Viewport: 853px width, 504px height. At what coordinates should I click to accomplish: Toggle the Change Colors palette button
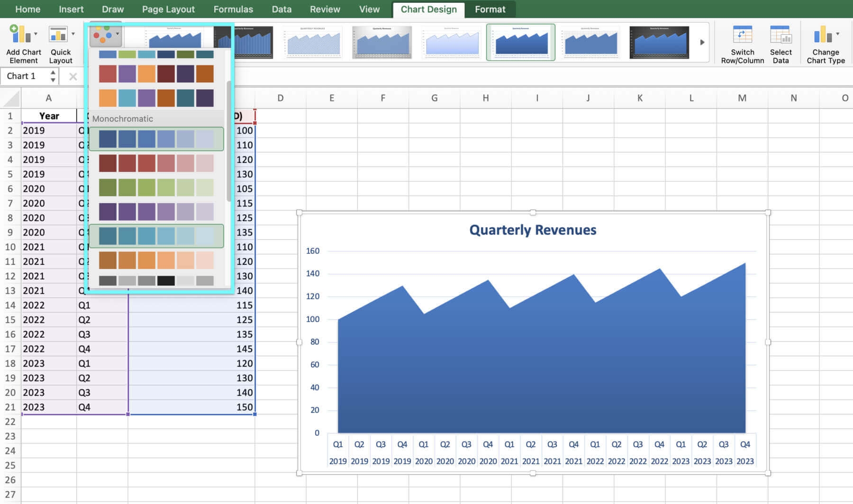[x=105, y=35]
